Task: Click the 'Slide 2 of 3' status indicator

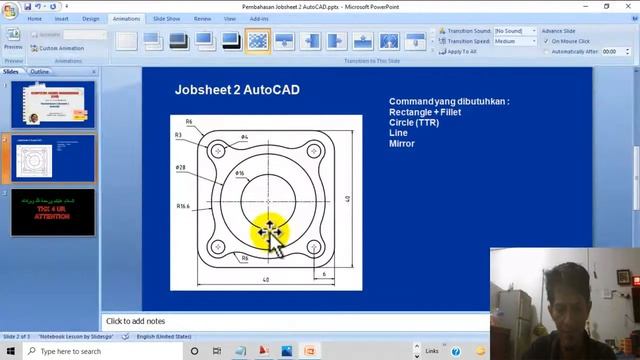Action: pyautogui.click(x=16, y=337)
